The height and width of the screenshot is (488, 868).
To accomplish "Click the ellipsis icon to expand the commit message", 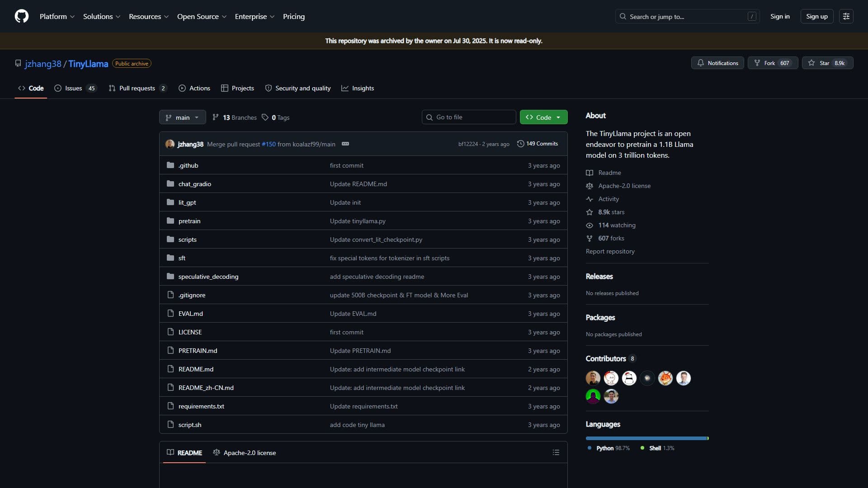I will coord(345,144).
